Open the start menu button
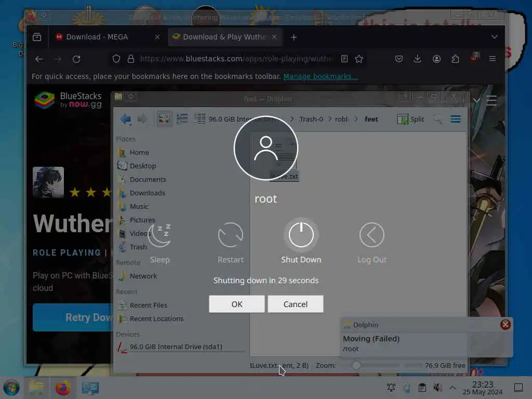 (11, 388)
